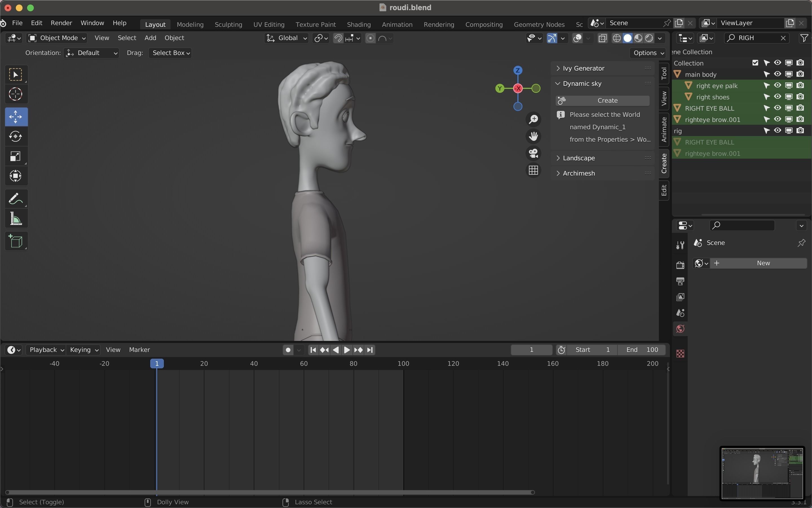
Task: Click the pan view hand icon
Action: click(533, 136)
